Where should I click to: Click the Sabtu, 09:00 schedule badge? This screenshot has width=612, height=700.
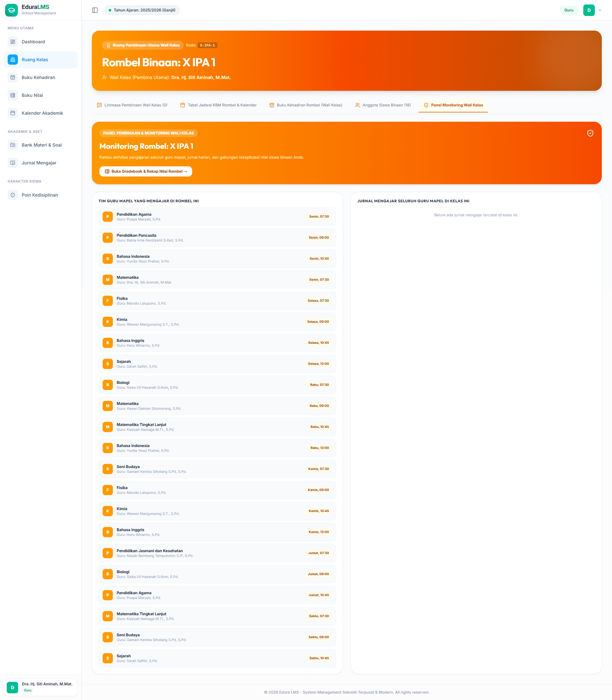318,637
